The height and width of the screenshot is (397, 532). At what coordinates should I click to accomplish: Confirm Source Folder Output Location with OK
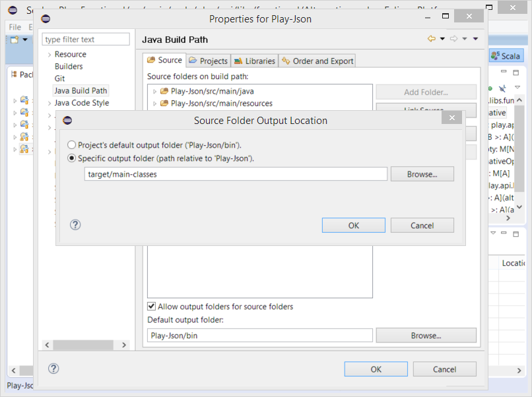click(x=354, y=226)
